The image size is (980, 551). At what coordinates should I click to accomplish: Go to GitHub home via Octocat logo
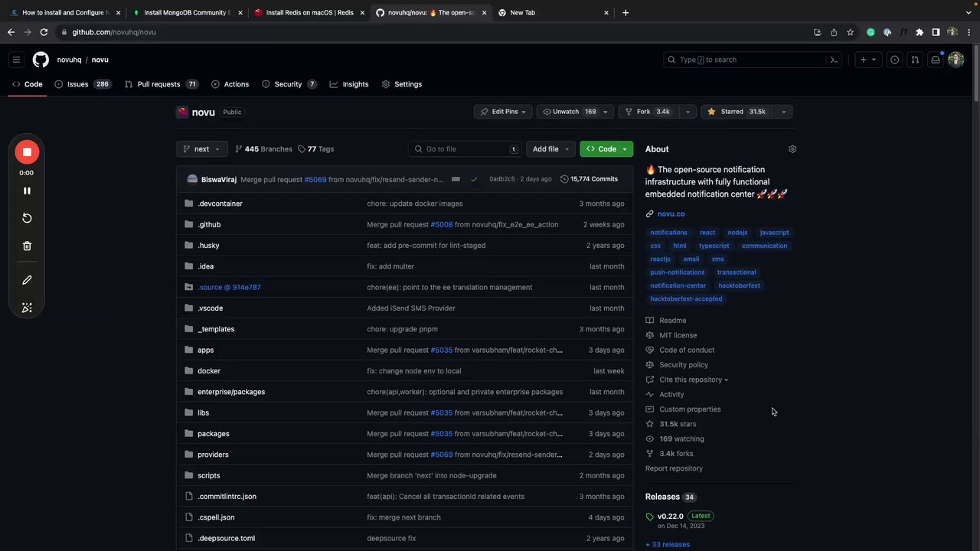click(x=41, y=60)
